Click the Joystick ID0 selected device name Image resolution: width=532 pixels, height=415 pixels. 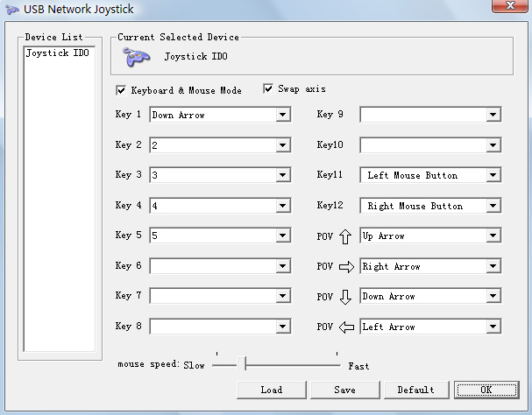tap(196, 56)
